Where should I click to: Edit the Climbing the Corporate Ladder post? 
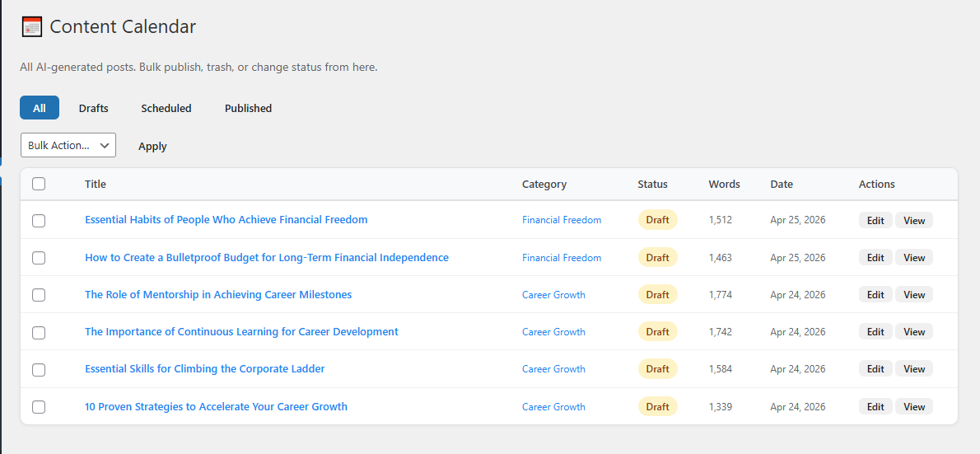875,369
